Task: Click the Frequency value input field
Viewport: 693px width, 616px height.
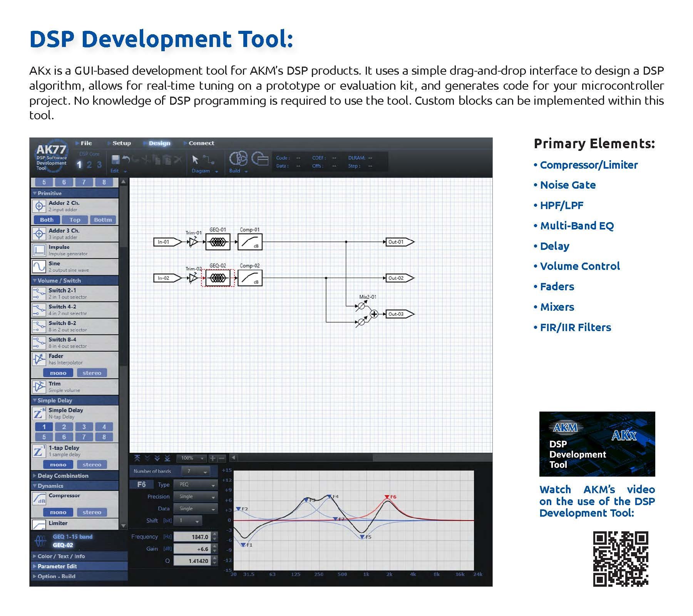Action: click(192, 537)
